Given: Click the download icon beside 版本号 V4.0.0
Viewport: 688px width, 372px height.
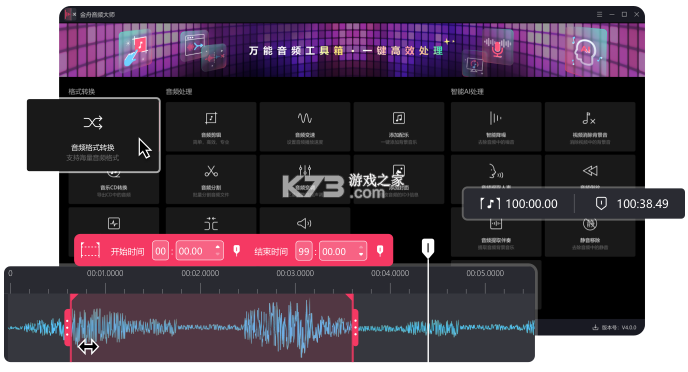Looking at the screenshot, I should click(595, 327).
